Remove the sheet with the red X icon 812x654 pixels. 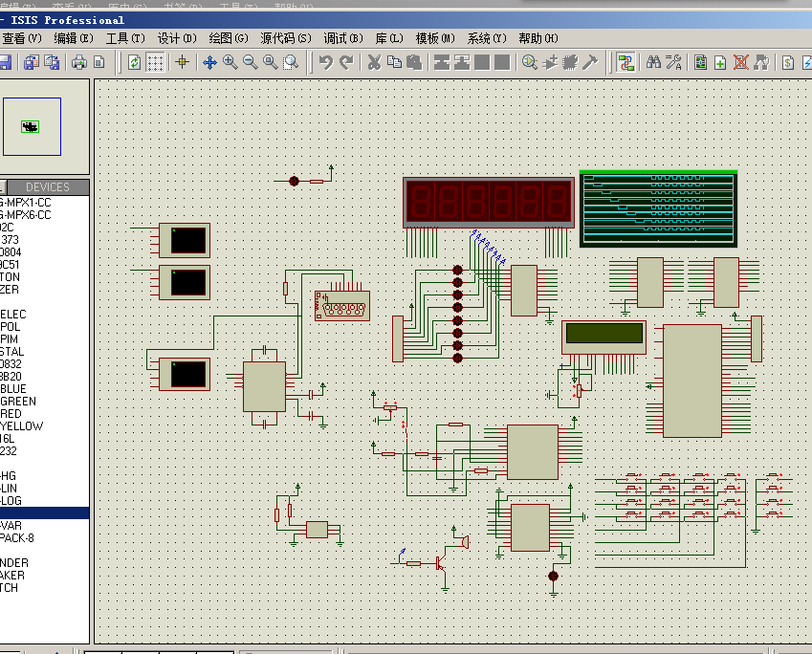tap(741, 63)
